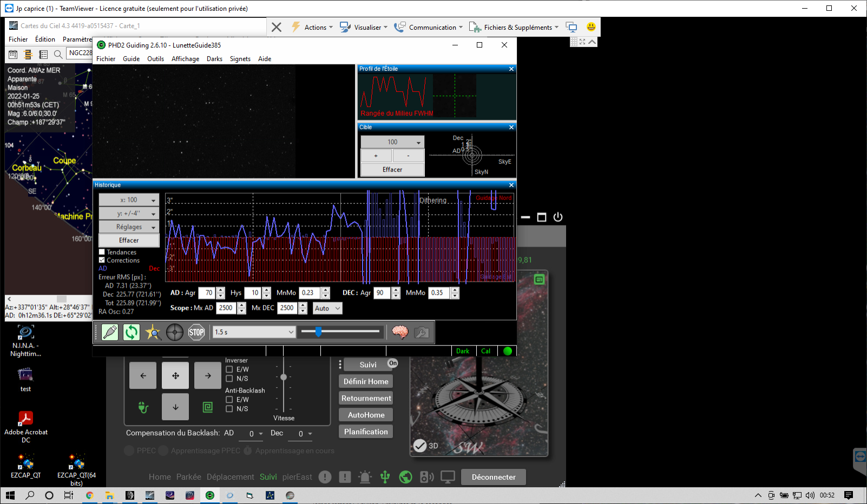The image size is (867, 504).
Task: Open the Cible panel 100 dropdown
Action: pos(392,142)
